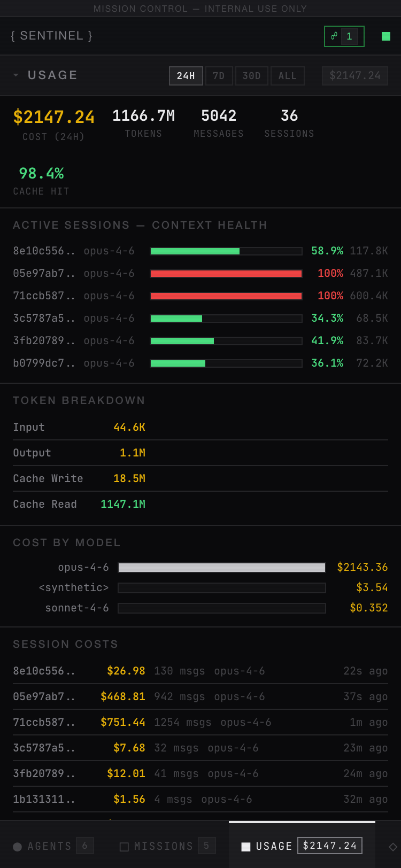This screenshot has width=401, height=868.
Task: Click the sonnet-4-6 cost $0.352
Action: tap(369, 608)
